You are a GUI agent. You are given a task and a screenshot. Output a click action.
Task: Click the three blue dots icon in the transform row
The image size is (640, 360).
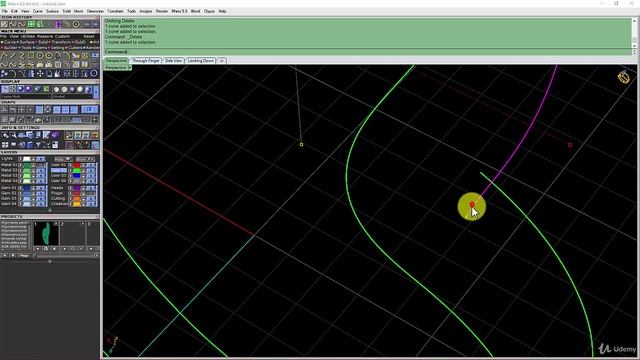click(3, 74)
